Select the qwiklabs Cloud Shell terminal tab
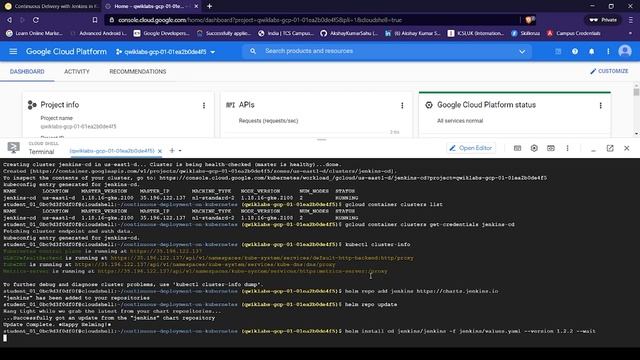The height and width of the screenshot is (360, 640). tap(112, 151)
